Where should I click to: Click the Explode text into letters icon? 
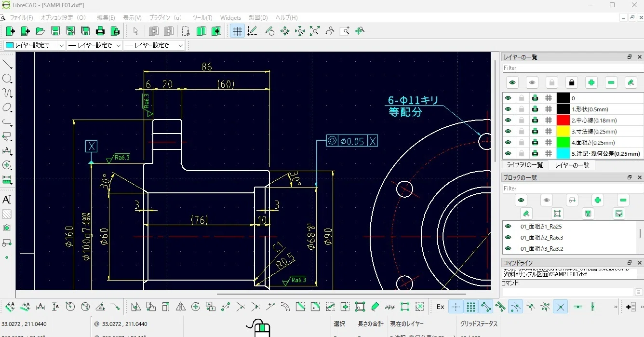pos(390,307)
